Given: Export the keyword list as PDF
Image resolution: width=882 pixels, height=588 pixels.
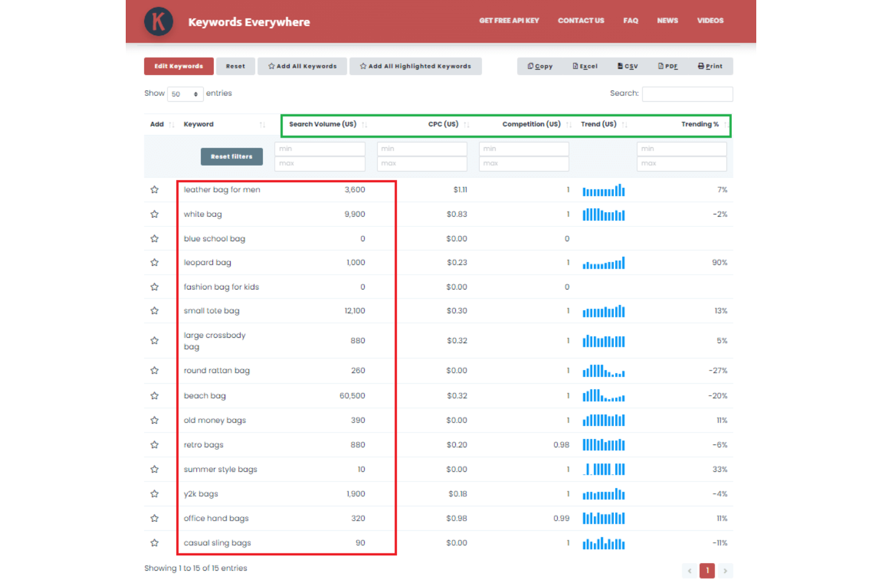Looking at the screenshot, I should click(x=667, y=66).
